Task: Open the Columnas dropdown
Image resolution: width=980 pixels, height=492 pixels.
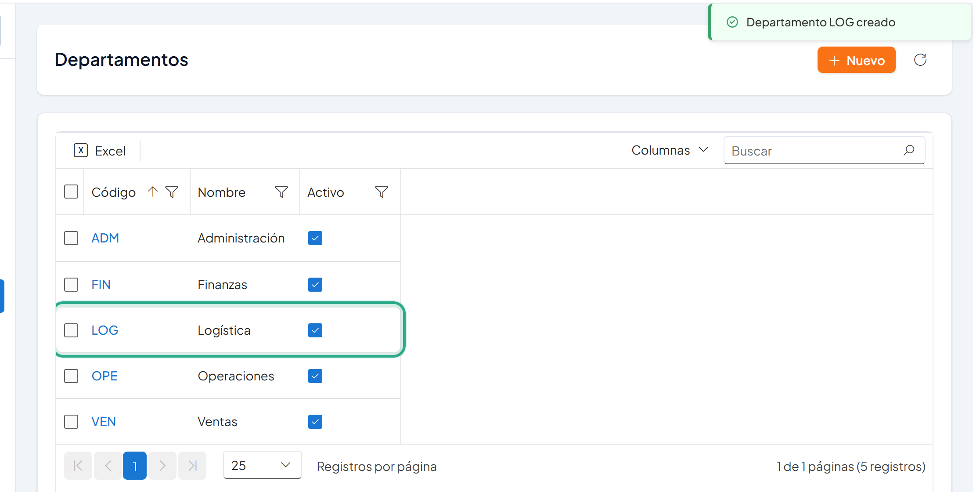Action: click(x=670, y=150)
